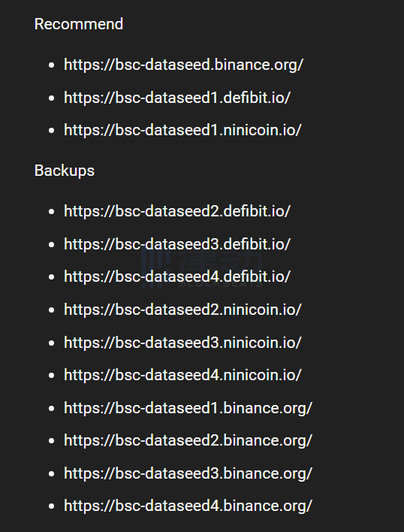This screenshot has height=532, width=404.
Task: Click the bsc-dataseed1.binance.org backup link
Action: [x=188, y=408]
